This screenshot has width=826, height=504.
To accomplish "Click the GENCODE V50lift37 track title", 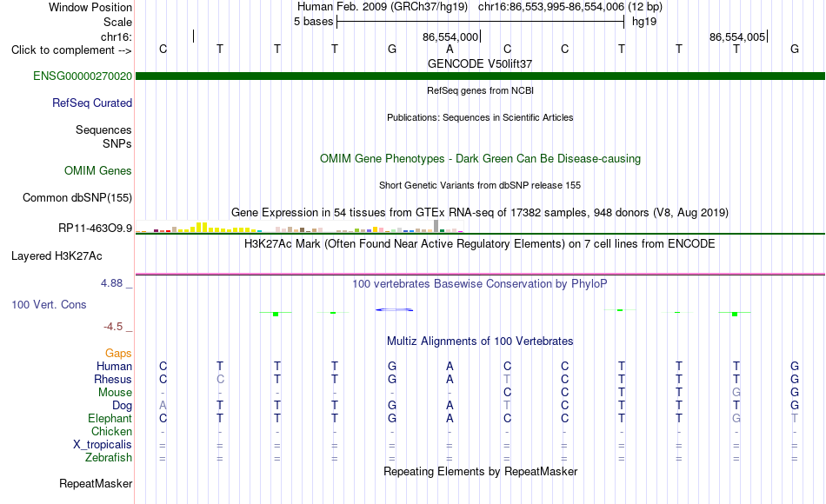I will click(480, 63).
